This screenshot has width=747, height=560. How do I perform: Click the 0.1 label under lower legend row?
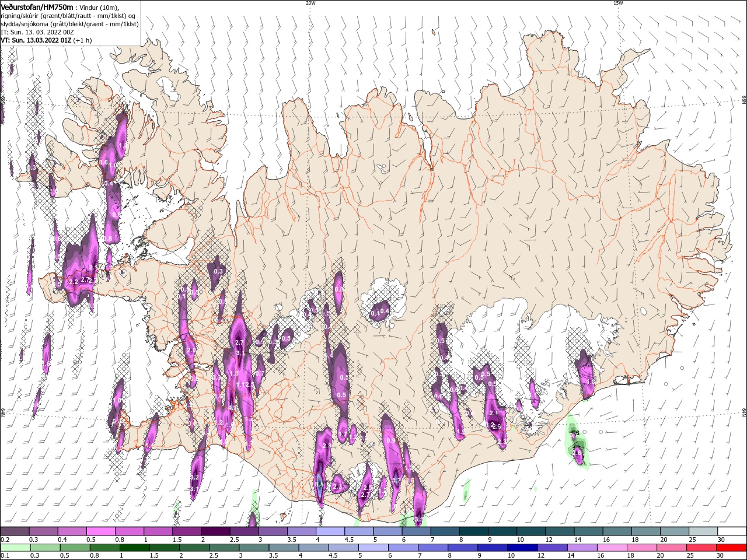(x=5, y=556)
